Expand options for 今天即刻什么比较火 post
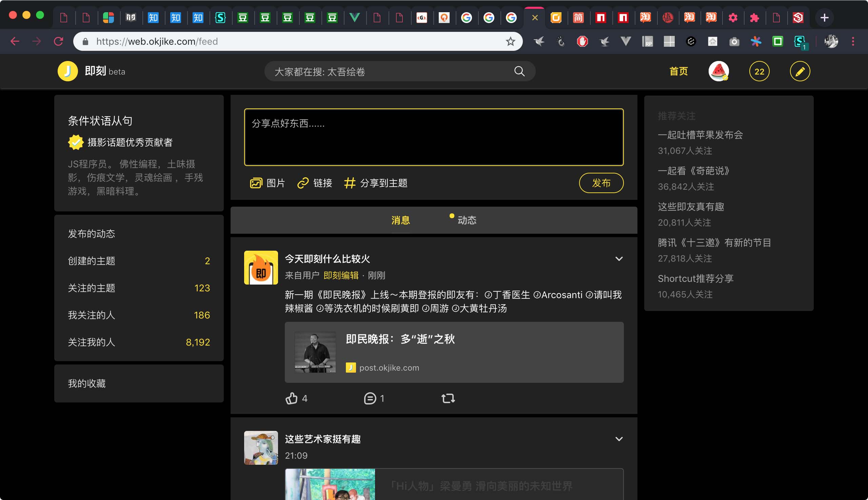Image resolution: width=868 pixels, height=500 pixels. point(619,258)
